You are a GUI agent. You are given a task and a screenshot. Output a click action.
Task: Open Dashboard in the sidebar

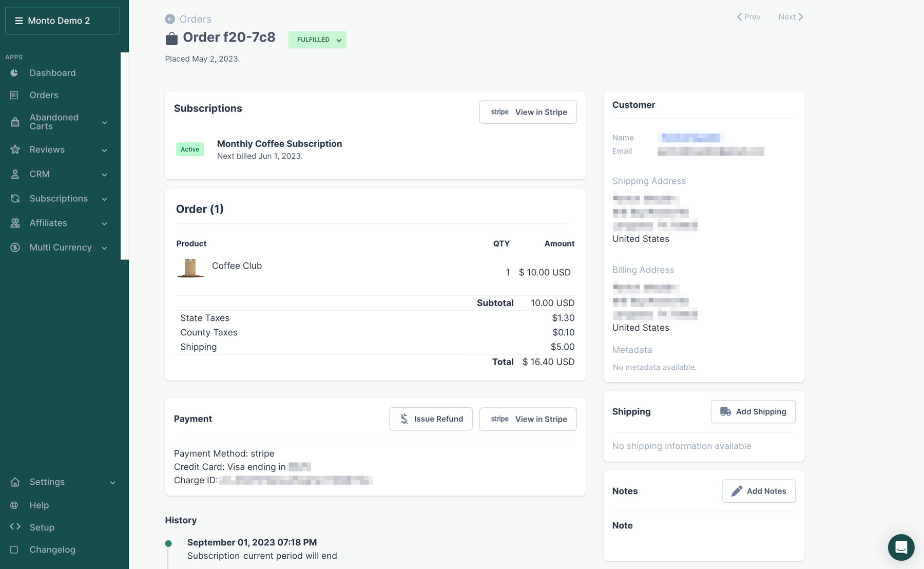coord(52,73)
